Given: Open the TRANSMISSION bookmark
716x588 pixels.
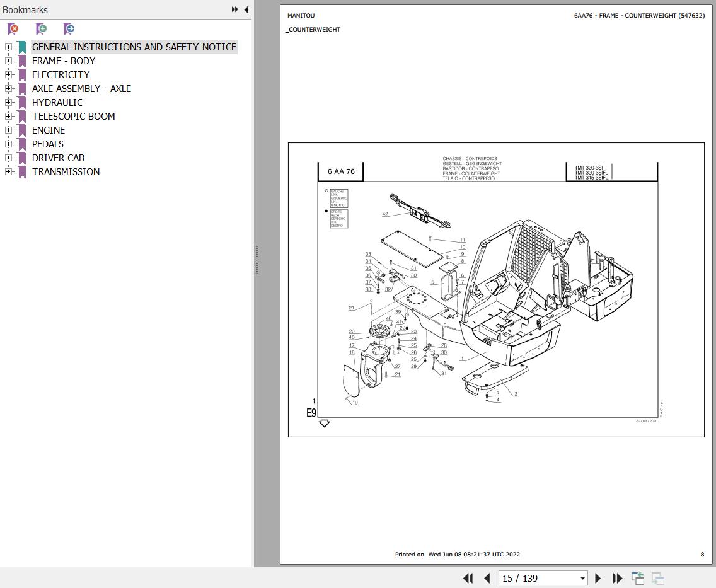Looking at the screenshot, I should pos(66,171).
